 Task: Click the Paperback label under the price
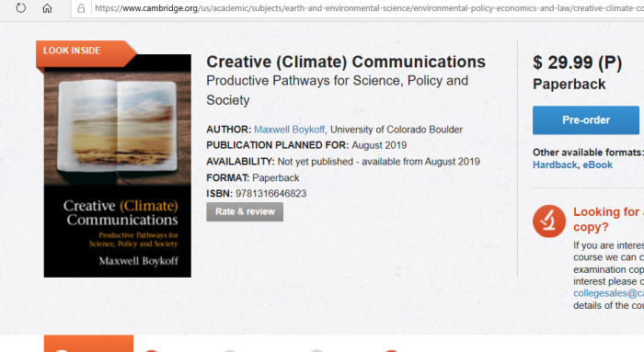569,85
